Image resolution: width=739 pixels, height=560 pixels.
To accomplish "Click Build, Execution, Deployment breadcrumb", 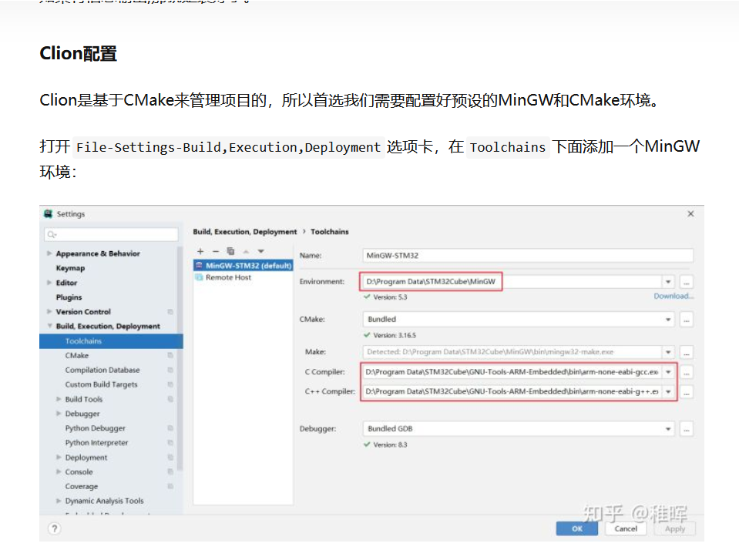I will pos(244,232).
